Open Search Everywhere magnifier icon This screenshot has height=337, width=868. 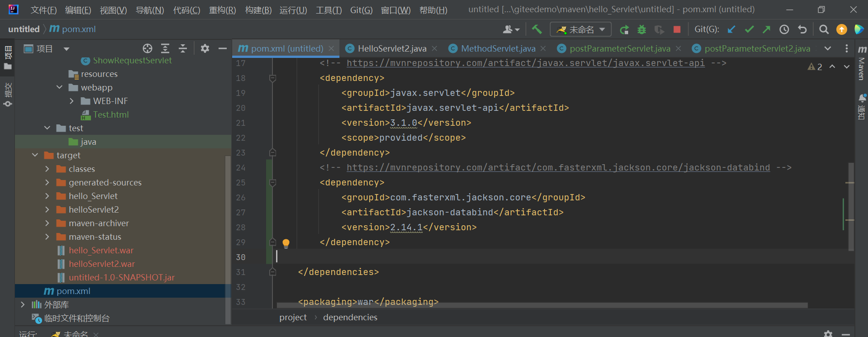click(824, 29)
